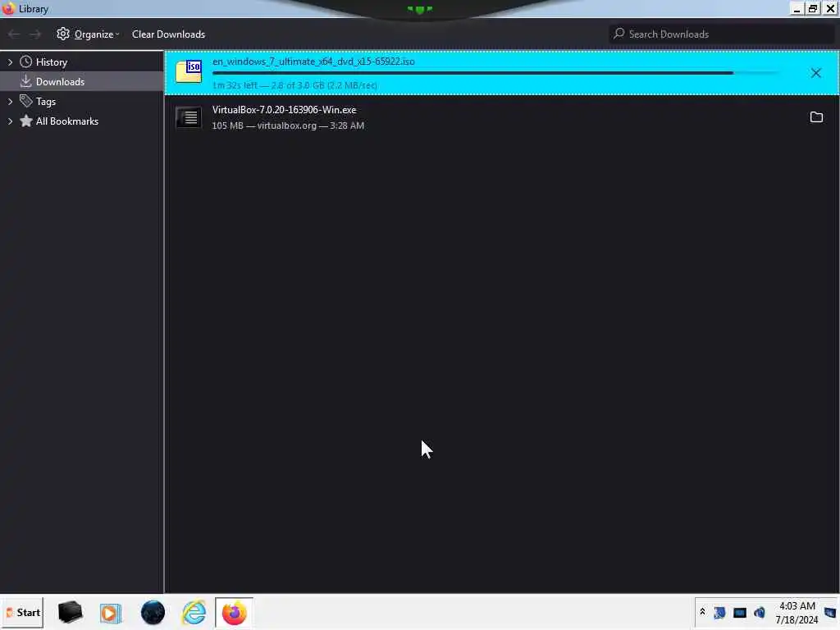This screenshot has width=840, height=630.
Task: Go forward using the forward arrow
Action: coord(35,34)
